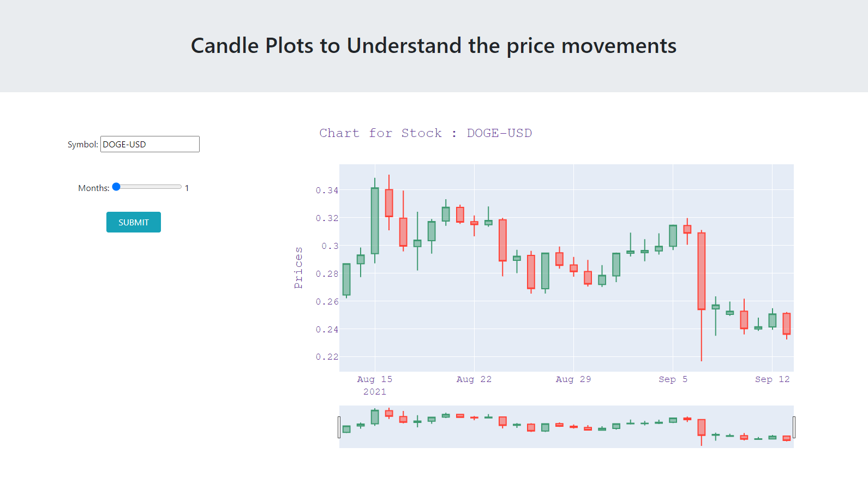Click the rightmost red candle in main chart
The image size is (868, 483).
(787, 324)
